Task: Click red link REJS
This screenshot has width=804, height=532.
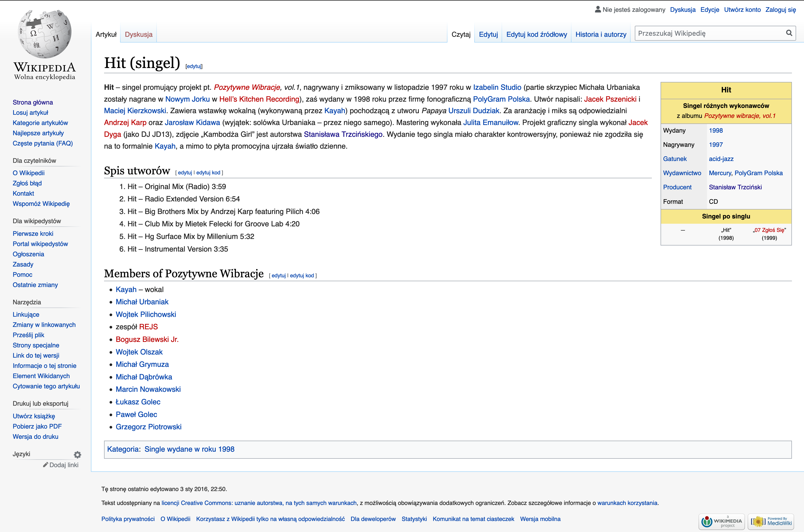Action: point(148,327)
